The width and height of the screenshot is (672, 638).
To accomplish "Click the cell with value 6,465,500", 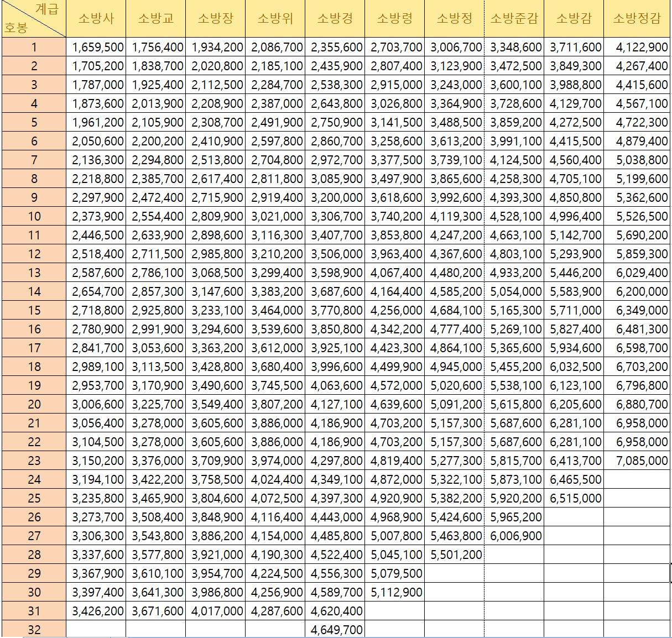I will (x=574, y=479).
